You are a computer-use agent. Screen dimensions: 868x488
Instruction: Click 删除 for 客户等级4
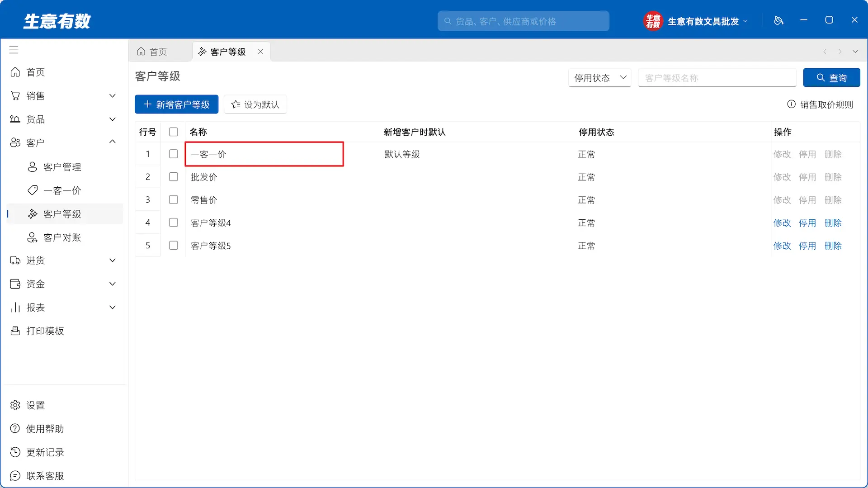click(x=833, y=223)
